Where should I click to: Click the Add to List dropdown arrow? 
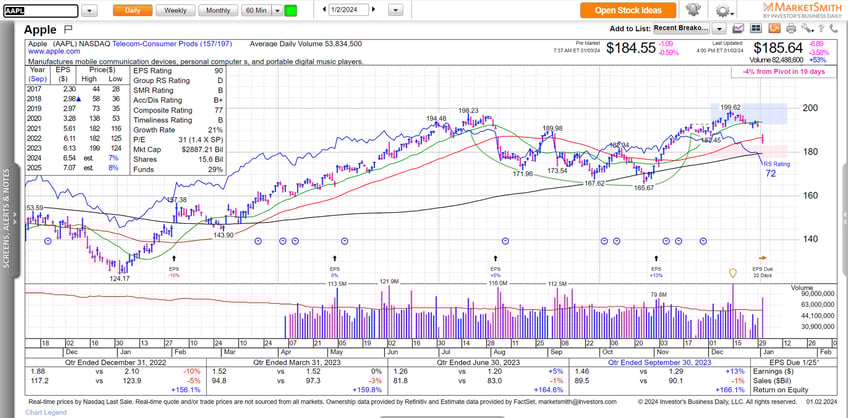[x=719, y=29]
